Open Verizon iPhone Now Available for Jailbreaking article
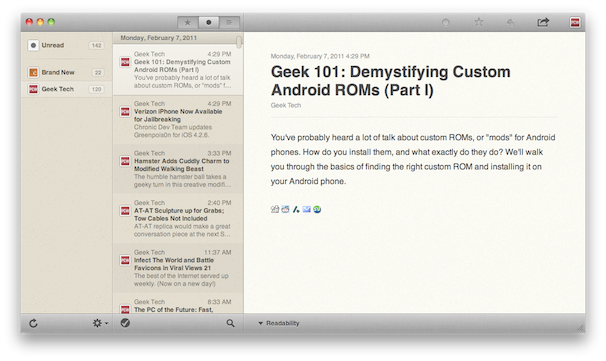Viewport: 606px width, 361px height. pyautogui.click(x=178, y=120)
